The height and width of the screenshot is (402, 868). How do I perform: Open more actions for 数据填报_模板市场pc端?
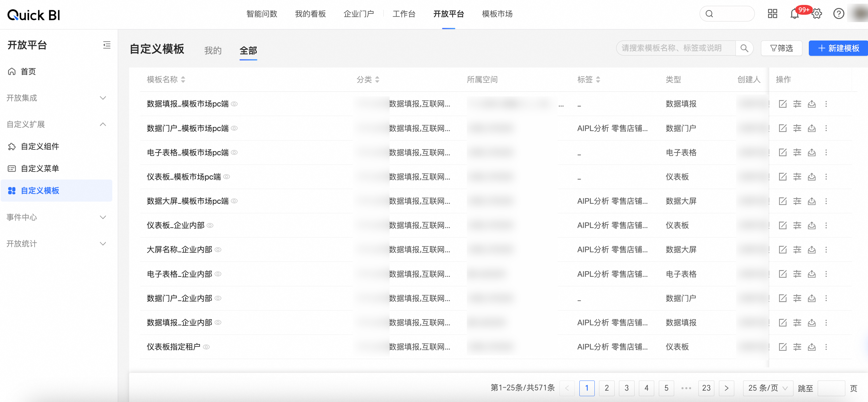826,104
